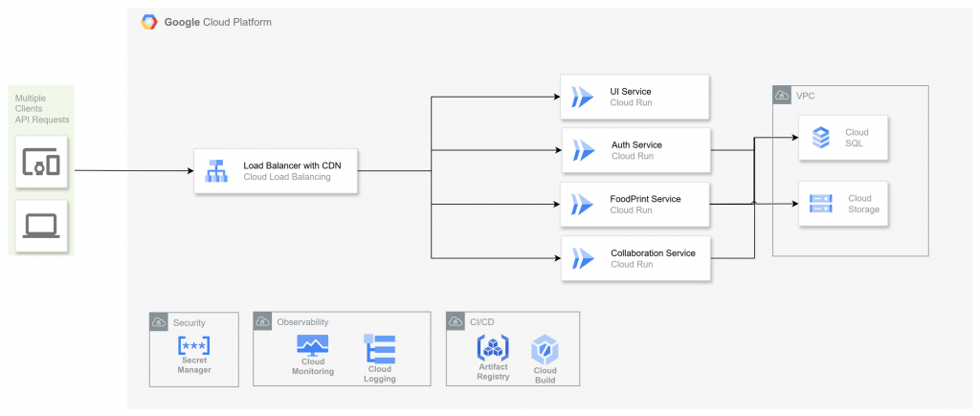This screenshot has width=980, height=416.
Task: Click the 'CI/CD' group label
Action: (480, 322)
